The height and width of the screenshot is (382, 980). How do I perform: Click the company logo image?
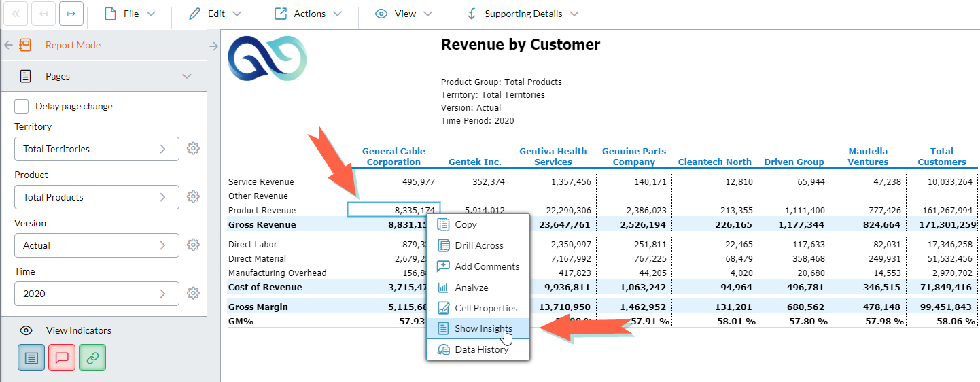(267, 58)
